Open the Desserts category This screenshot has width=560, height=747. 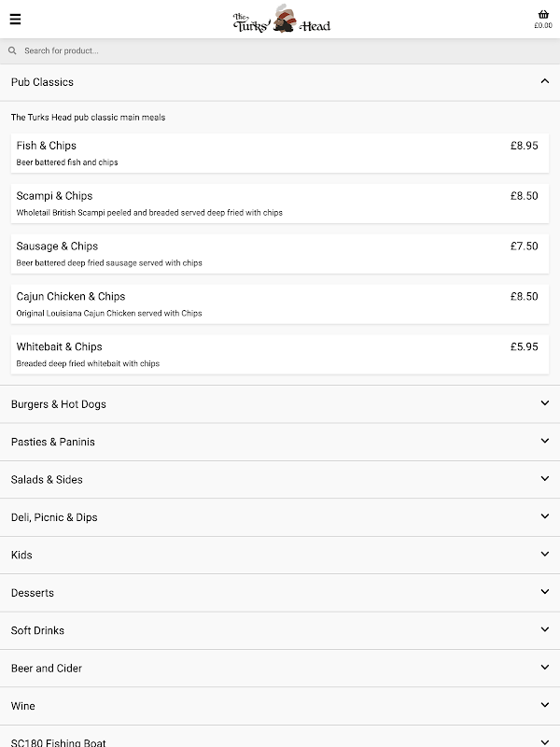click(x=33, y=593)
